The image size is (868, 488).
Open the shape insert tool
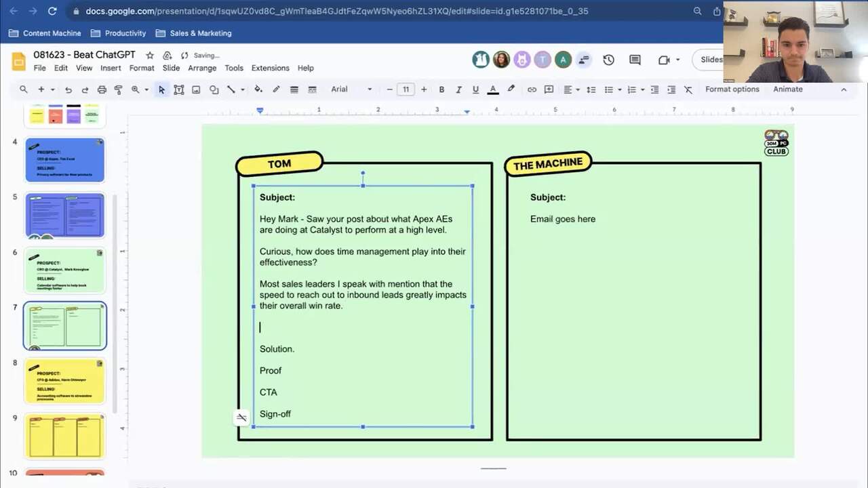[214, 89]
